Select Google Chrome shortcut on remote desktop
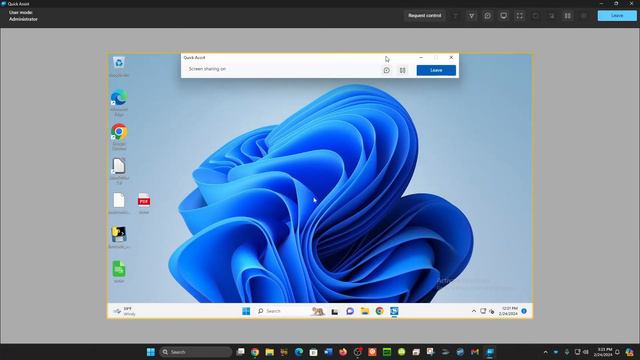 [x=119, y=137]
